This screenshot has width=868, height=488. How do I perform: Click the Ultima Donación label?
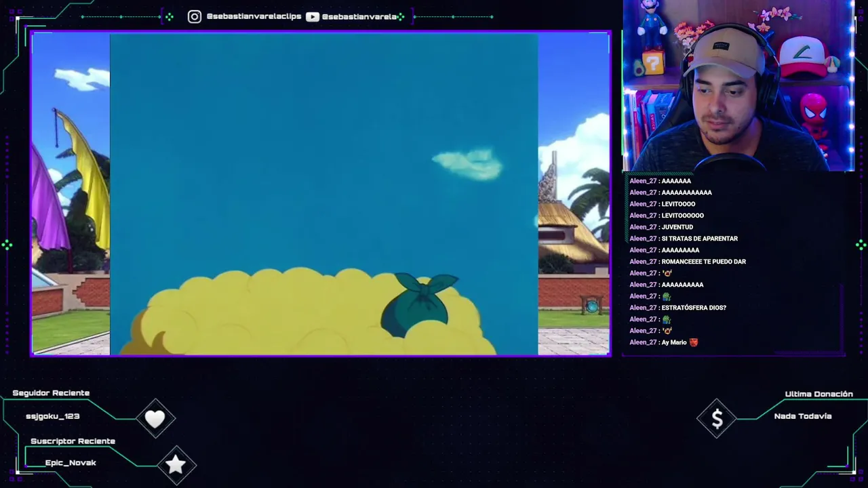[818, 394]
